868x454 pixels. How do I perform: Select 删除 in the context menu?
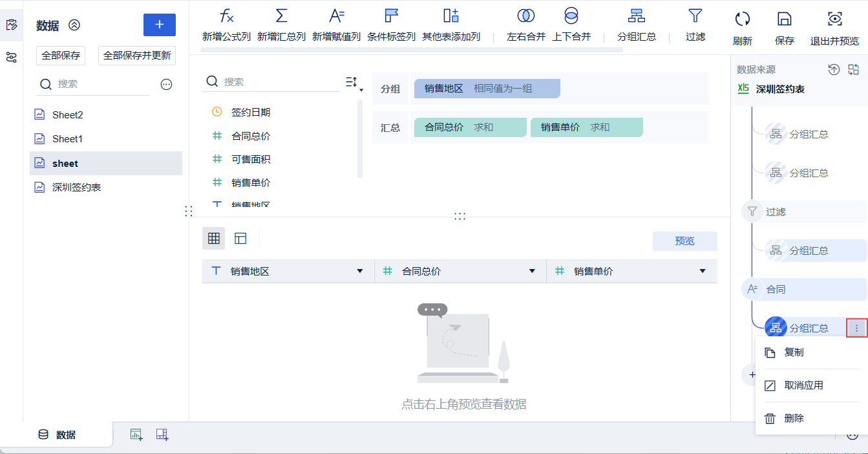[794, 418]
